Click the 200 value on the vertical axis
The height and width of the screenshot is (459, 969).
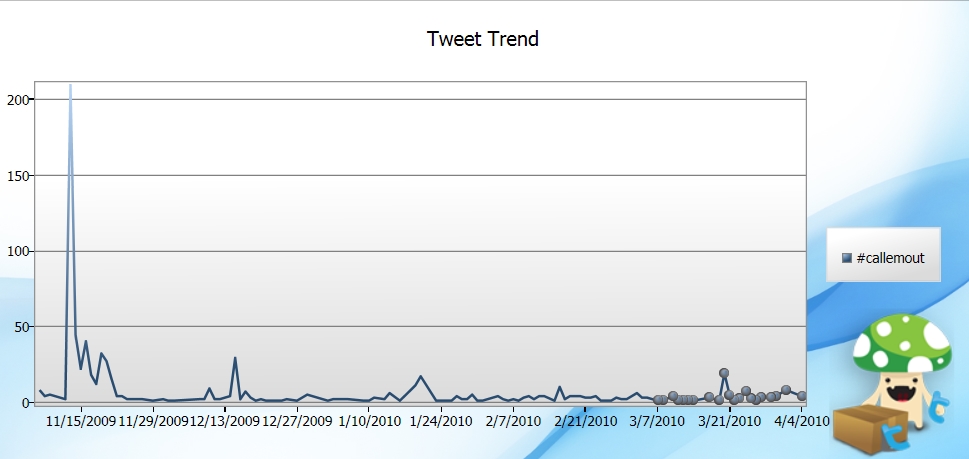click(x=19, y=99)
